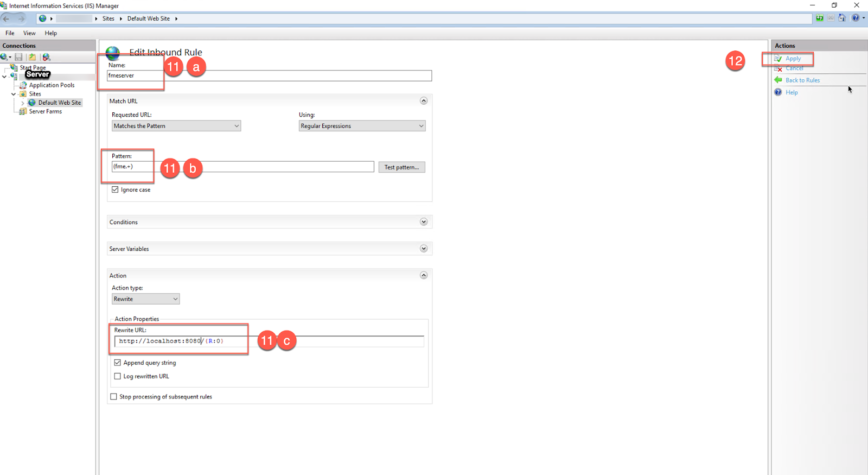Collapse the server node in the tree

4,77
